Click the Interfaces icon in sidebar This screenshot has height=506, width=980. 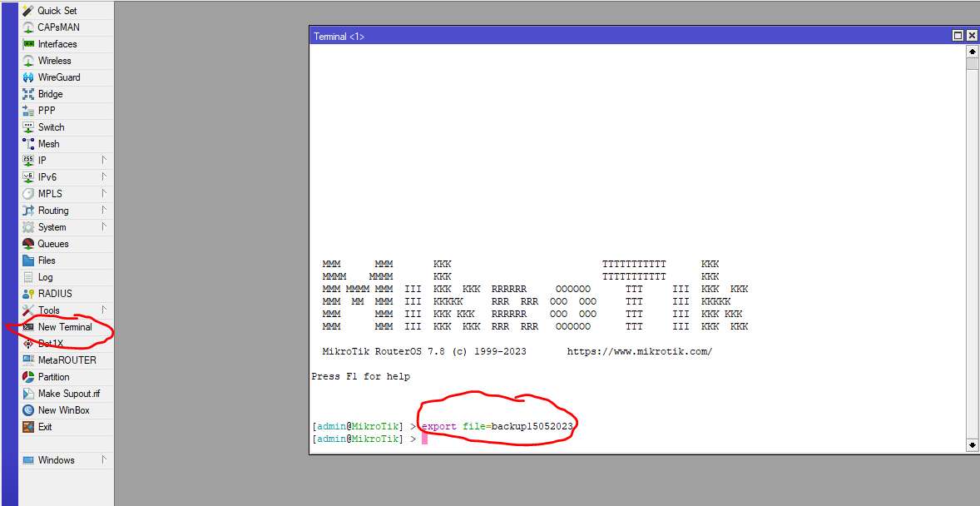[28, 44]
